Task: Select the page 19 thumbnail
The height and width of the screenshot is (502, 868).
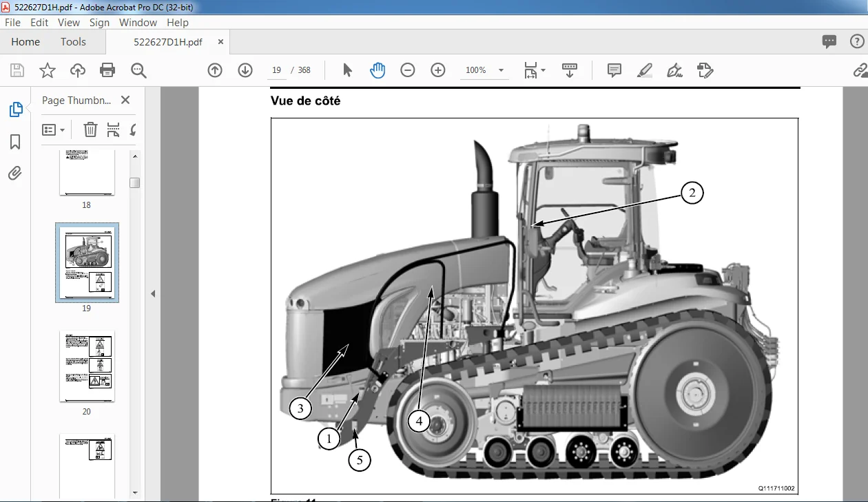Action: [x=87, y=263]
